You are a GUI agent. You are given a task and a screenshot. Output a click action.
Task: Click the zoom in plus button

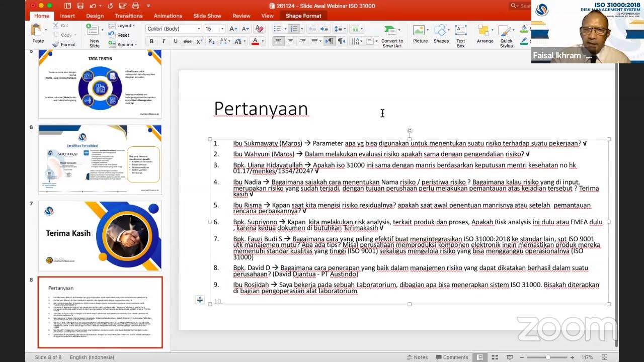point(572,357)
